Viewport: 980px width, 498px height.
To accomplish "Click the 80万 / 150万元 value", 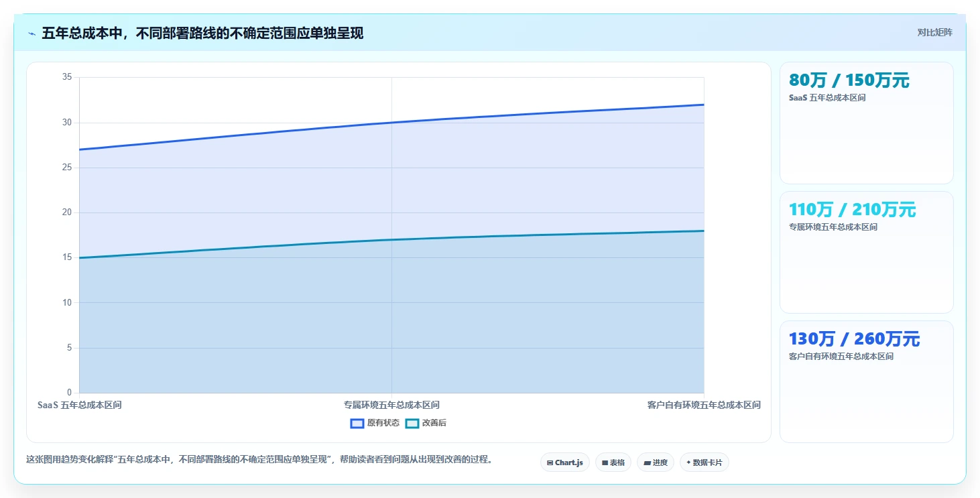I will pyautogui.click(x=849, y=80).
